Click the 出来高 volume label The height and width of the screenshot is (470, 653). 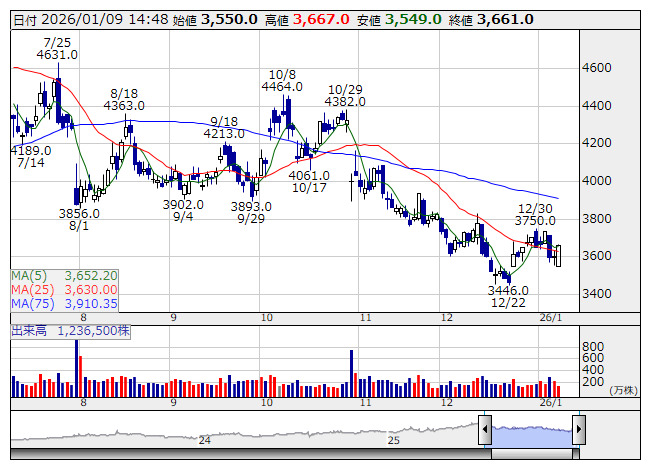29,331
